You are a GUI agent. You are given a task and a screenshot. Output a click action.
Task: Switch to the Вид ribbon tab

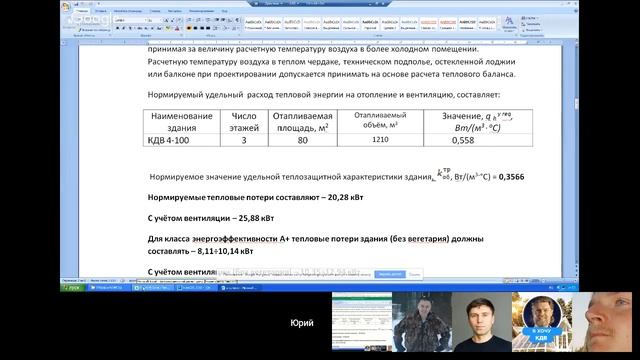224,11
